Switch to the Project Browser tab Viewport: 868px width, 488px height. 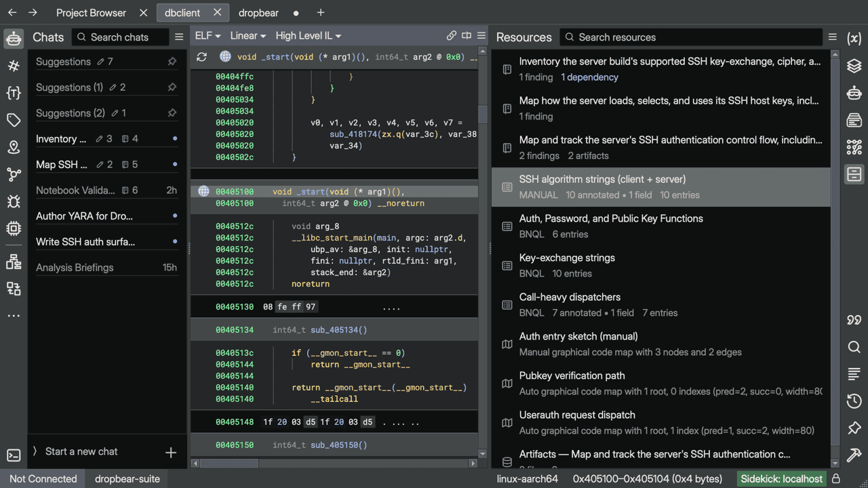(91, 13)
